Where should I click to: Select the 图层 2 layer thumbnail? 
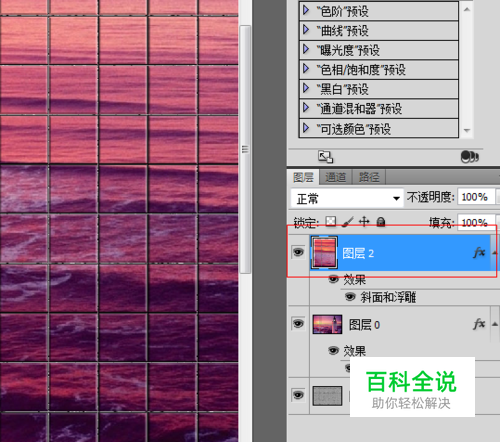324,252
